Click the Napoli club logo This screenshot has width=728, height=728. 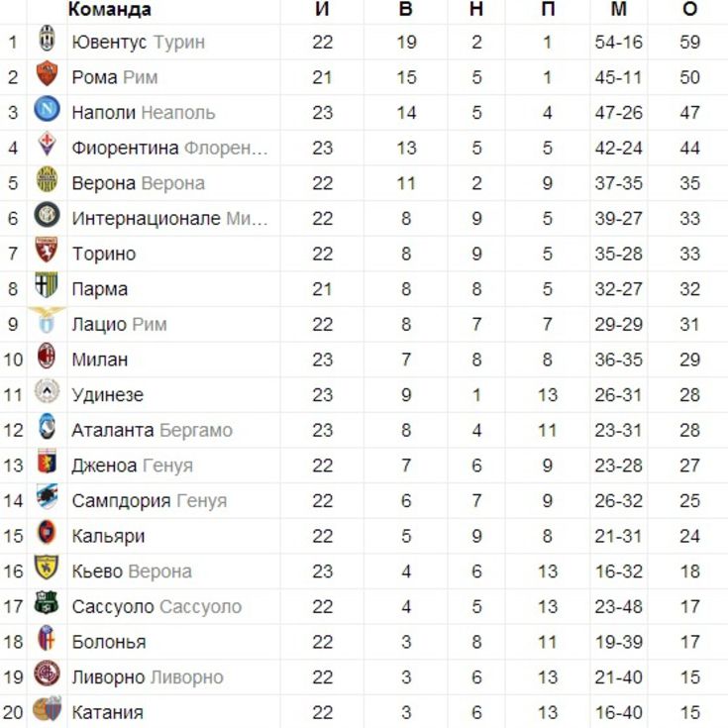tap(47, 111)
